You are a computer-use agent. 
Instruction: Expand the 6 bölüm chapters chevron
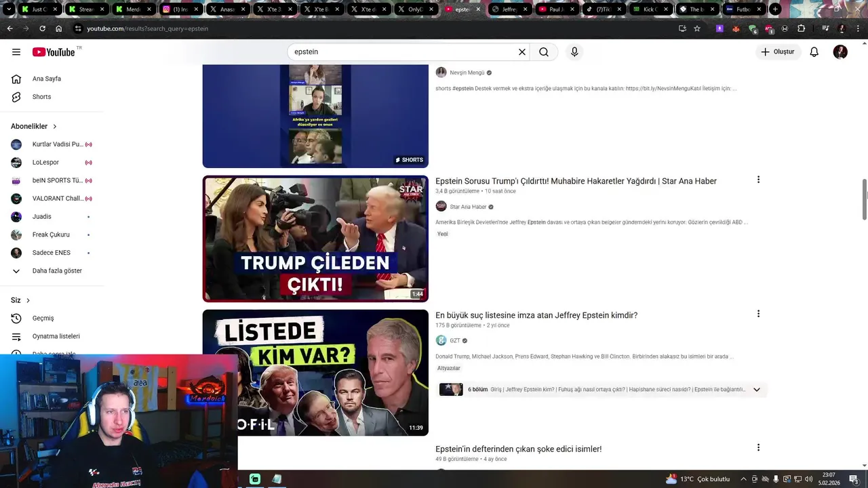[x=757, y=390]
